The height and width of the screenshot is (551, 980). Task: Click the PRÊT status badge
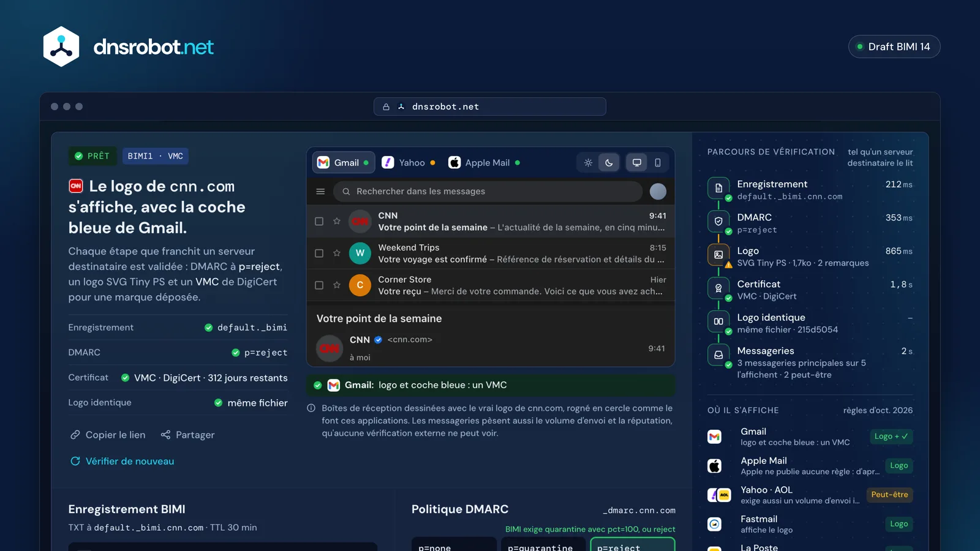pos(92,156)
